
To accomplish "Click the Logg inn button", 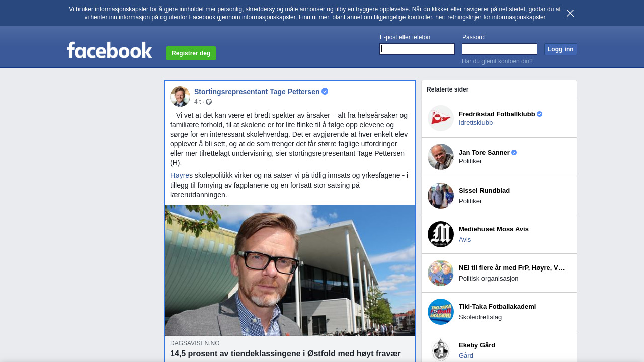I will click(560, 49).
